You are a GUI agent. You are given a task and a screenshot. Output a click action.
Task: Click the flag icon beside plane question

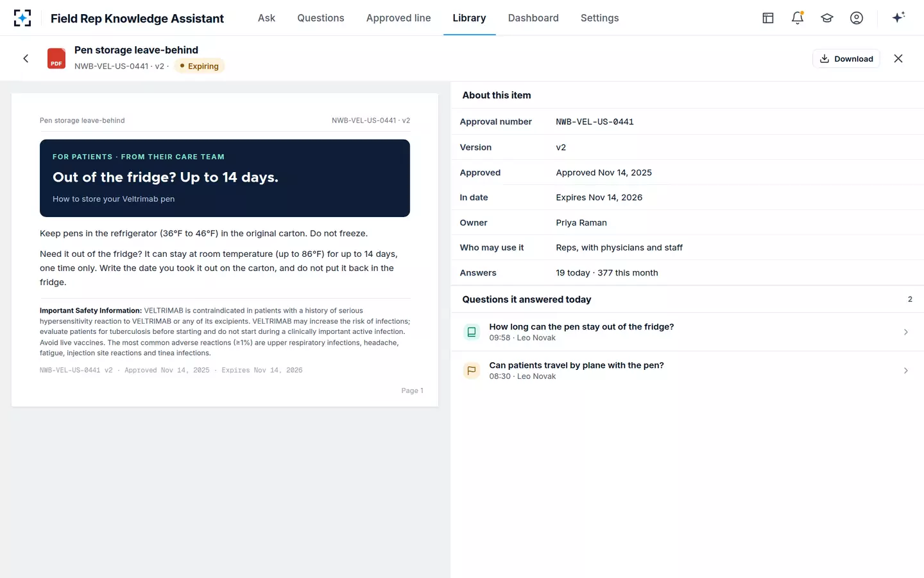(x=472, y=371)
